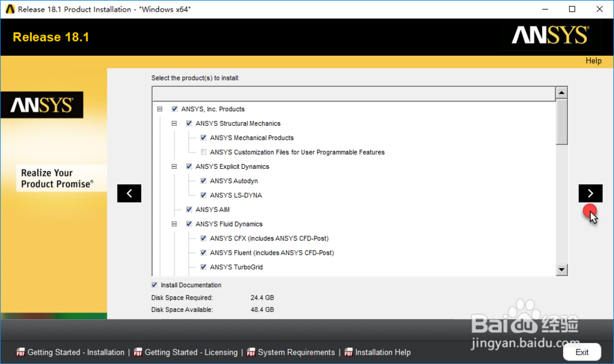Toggle ANSYS Mechanical Products checkbox
This screenshot has width=614, height=364.
(x=203, y=137)
